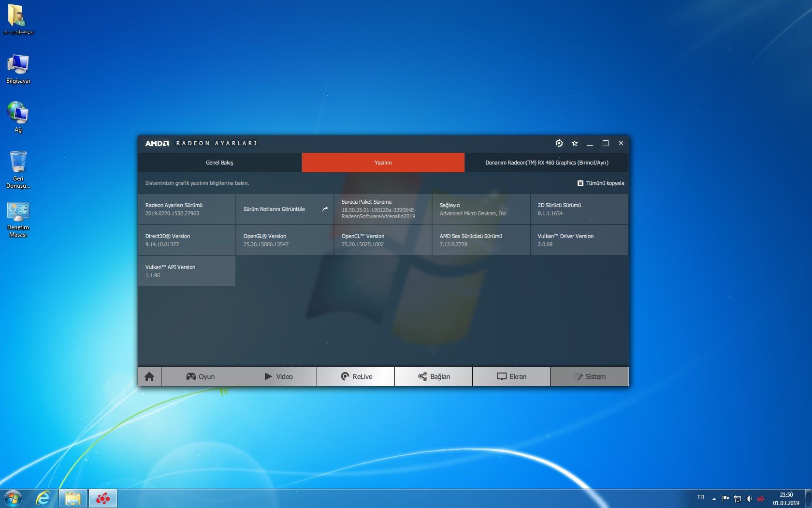Minimize the Radeon Ayarları window
This screenshot has width=812, height=508.
pos(590,143)
